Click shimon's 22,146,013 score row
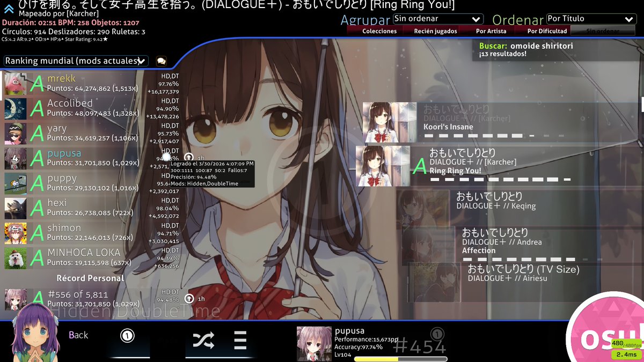The image size is (644, 362). point(91,233)
